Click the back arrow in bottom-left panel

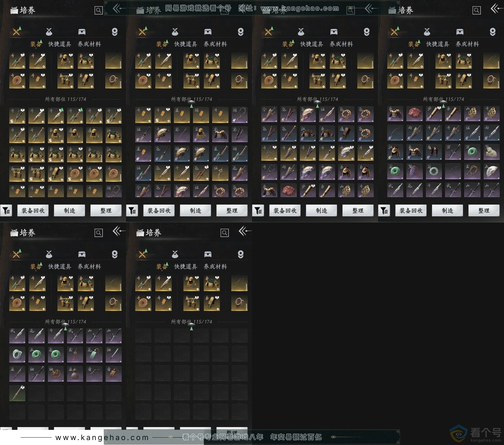(119, 231)
